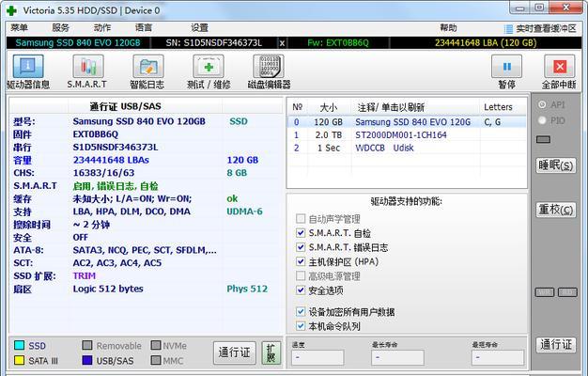Click the 通行证 button in right sidebar
This screenshot has height=376, width=588.
[x=556, y=344]
